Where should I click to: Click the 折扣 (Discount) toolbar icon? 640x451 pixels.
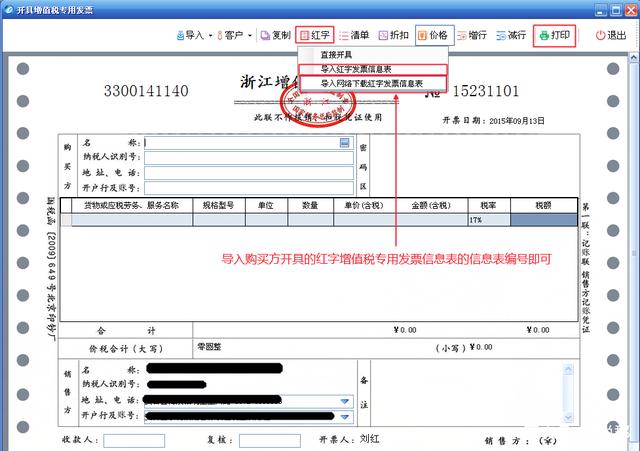(393, 35)
